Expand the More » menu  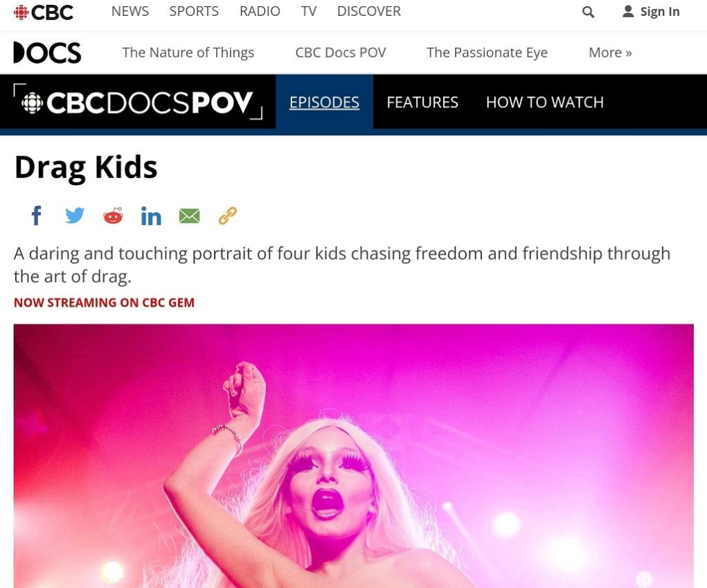(610, 53)
